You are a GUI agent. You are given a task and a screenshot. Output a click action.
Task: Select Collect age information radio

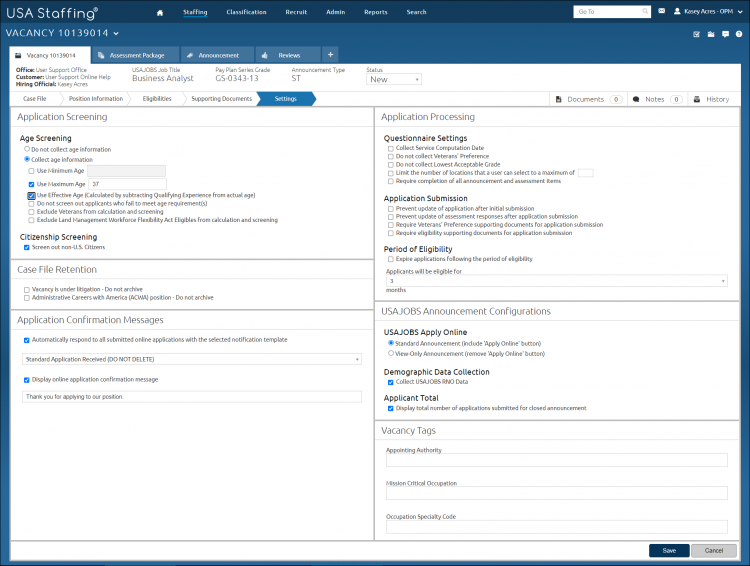pyautogui.click(x=27, y=159)
